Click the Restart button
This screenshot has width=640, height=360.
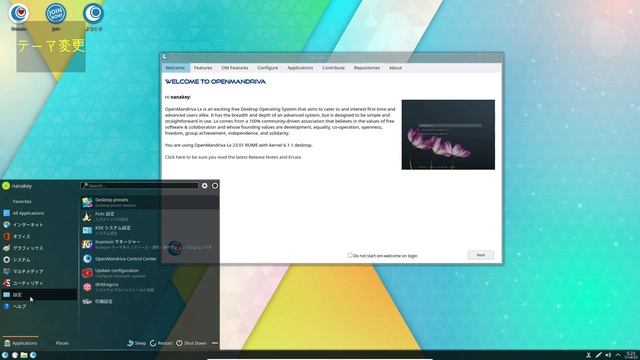(x=161, y=343)
